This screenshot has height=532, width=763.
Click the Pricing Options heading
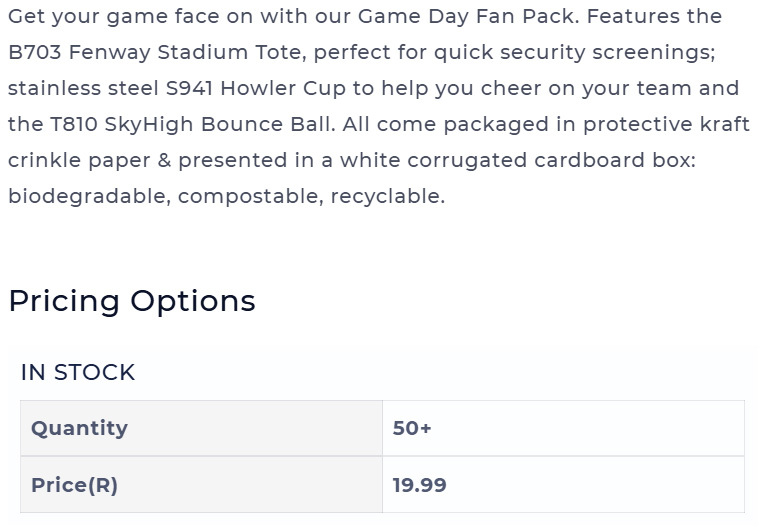pos(132,301)
